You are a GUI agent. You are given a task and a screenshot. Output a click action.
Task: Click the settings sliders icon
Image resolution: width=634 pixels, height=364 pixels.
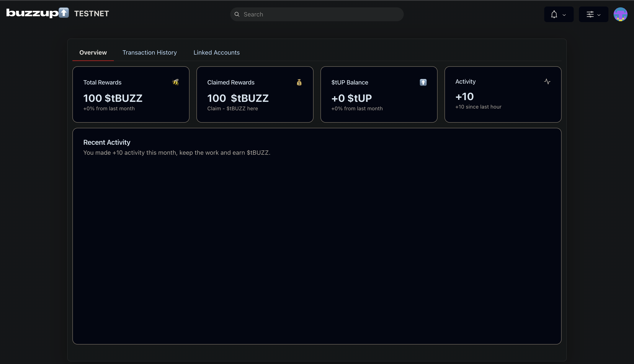[x=590, y=15]
